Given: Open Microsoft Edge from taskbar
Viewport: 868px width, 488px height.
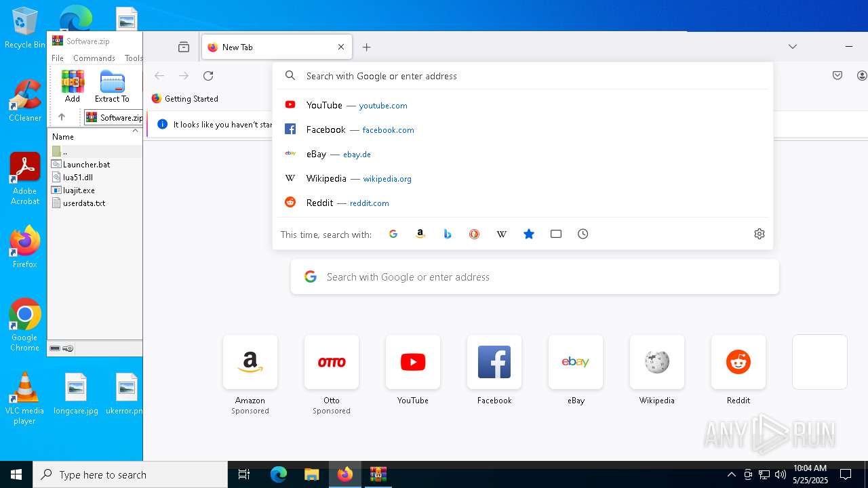Looking at the screenshot, I should [x=279, y=474].
